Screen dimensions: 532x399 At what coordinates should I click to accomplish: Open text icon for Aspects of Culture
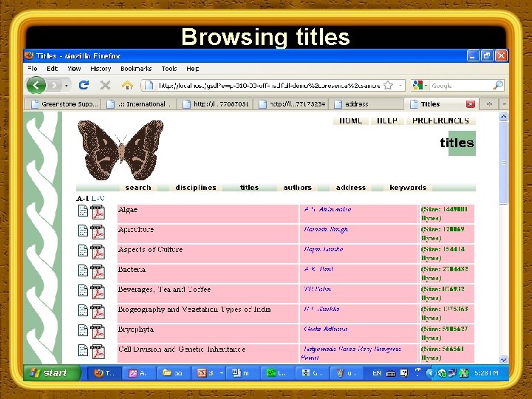(x=83, y=250)
